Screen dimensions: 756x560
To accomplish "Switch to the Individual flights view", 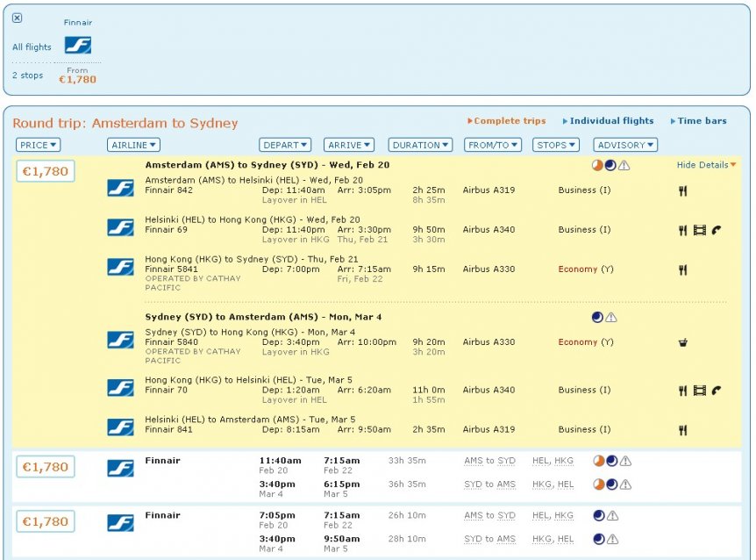I will point(611,121).
